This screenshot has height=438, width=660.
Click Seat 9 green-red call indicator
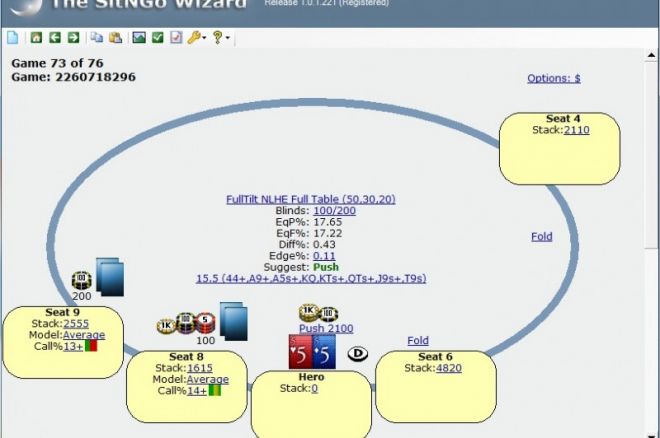tap(91, 346)
